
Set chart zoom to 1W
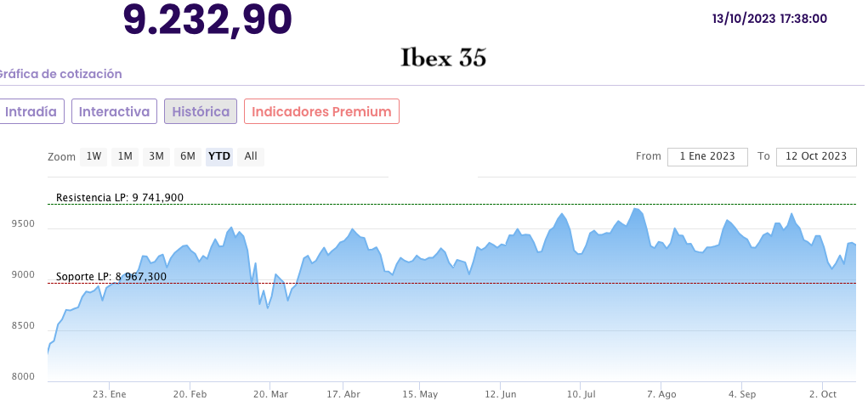pos(94,156)
